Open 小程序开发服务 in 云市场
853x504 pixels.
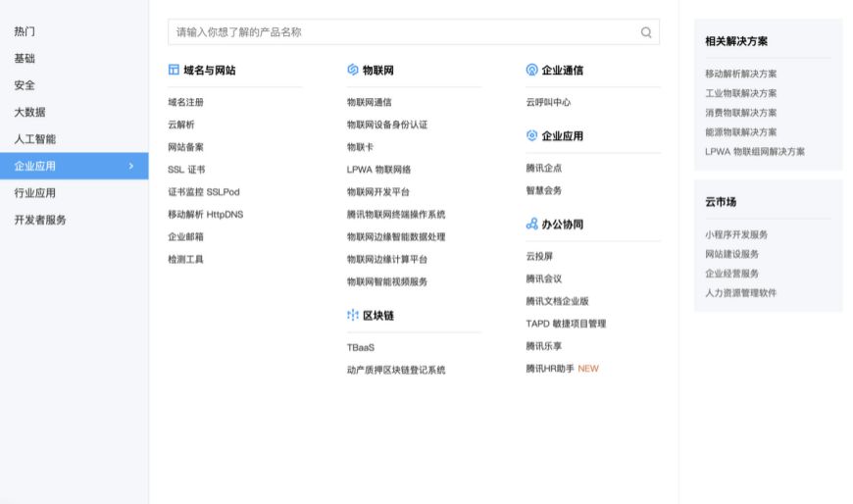[x=736, y=234]
